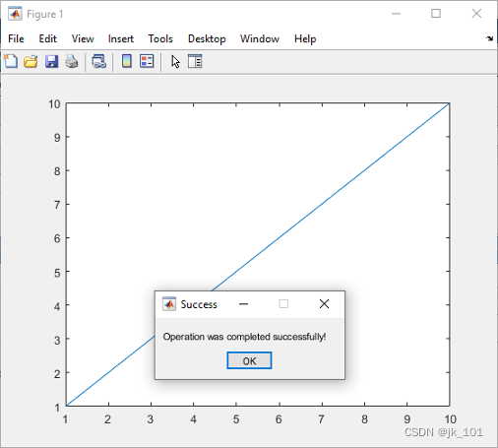498x448 pixels.
Task: Print the figure with the printer icon
Action: pyautogui.click(x=72, y=61)
